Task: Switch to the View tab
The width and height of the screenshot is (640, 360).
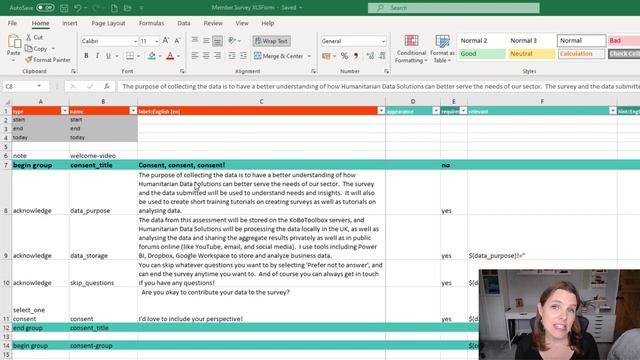Action: click(242, 23)
